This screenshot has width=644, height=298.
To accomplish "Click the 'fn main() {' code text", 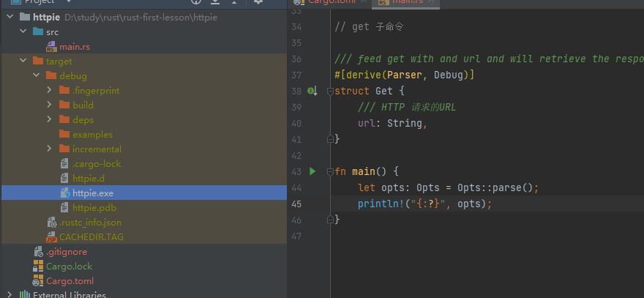I will [367, 172].
